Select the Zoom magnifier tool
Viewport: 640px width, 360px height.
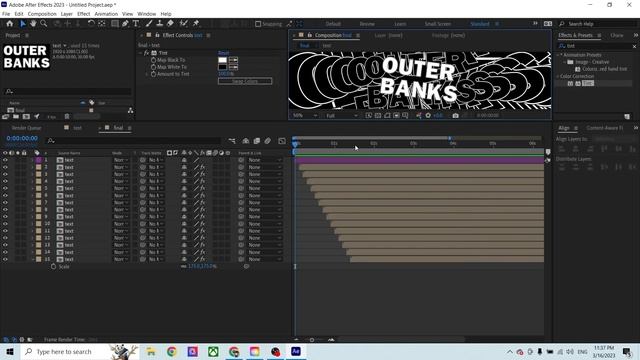(43, 24)
